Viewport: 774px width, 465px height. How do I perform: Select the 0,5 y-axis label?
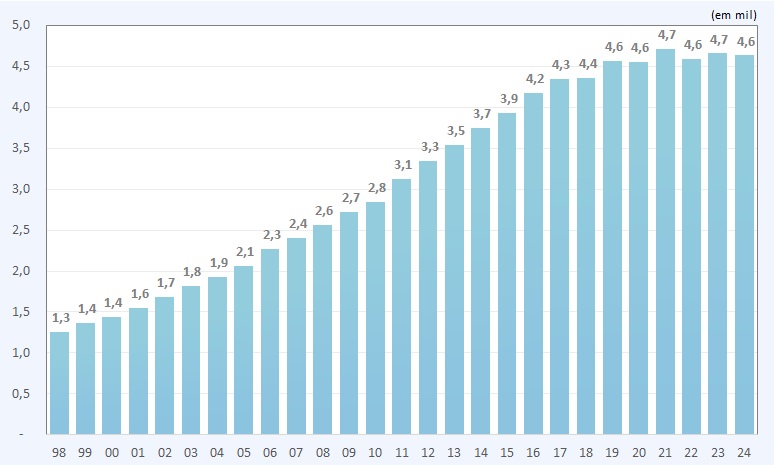(x=21, y=393)
